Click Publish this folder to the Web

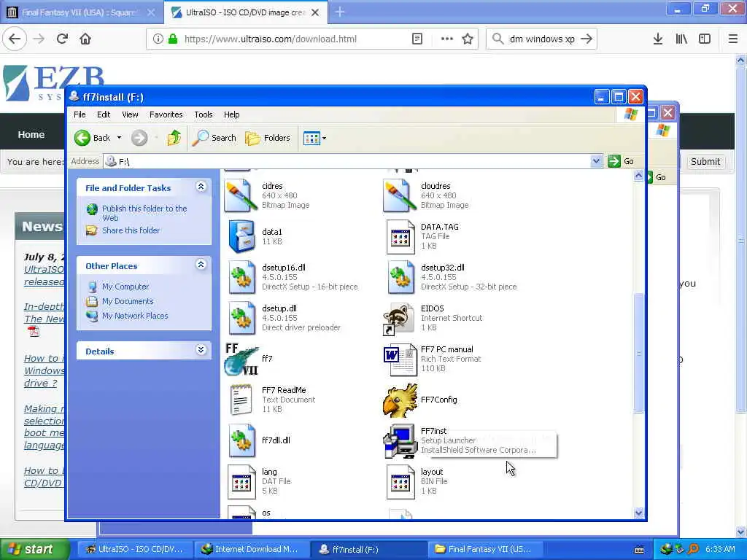pos(144,214)
